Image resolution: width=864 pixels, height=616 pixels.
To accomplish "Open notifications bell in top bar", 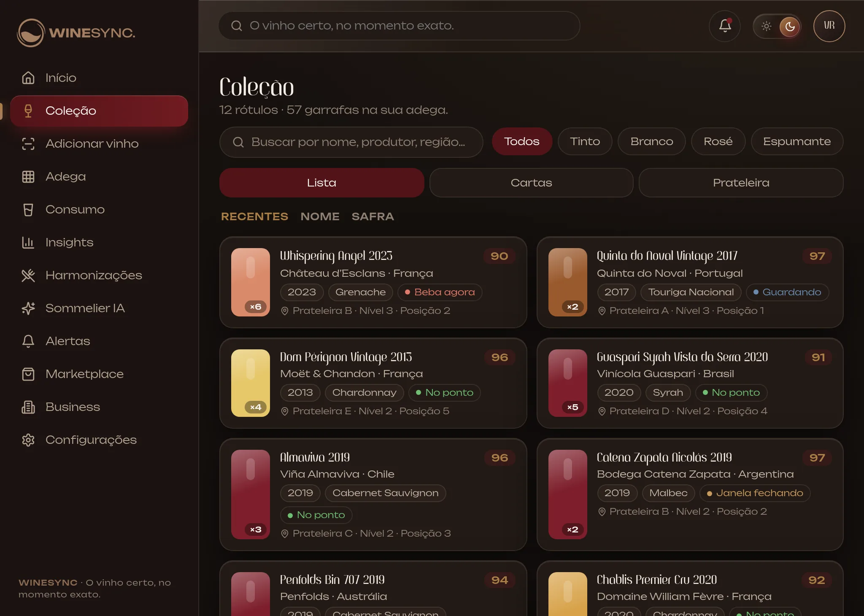I will pyautogui.click(x=725, y=26).
